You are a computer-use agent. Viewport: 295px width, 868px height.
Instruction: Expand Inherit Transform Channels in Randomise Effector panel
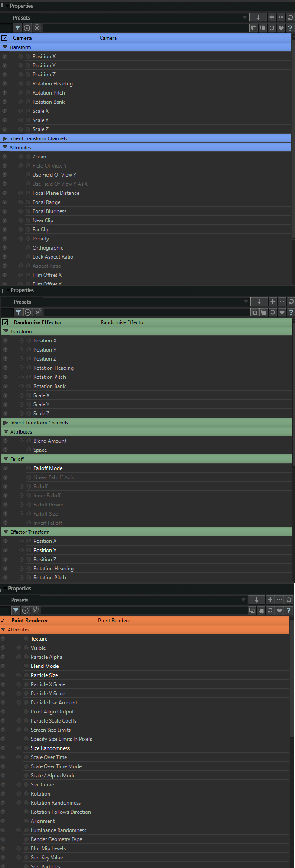coord(6,423)
